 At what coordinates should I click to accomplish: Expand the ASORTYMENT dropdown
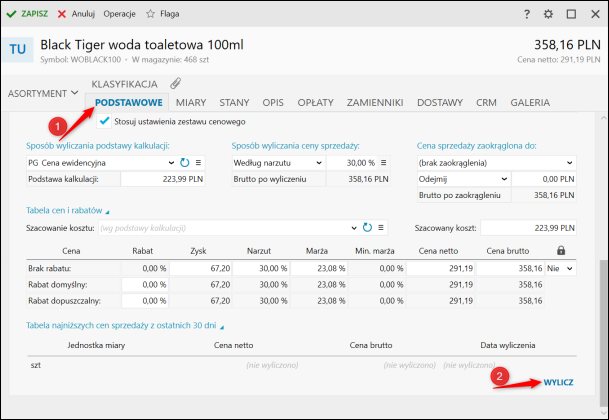tap(43, 94)
